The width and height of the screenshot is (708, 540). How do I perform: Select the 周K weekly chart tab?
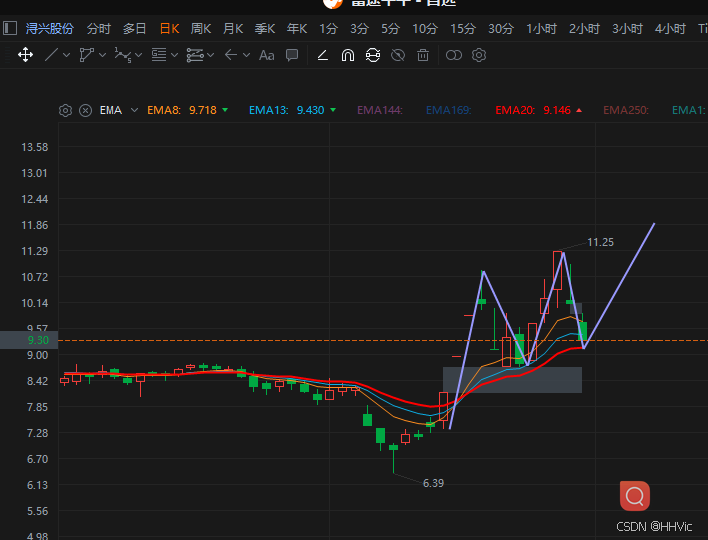click(201, 28)
